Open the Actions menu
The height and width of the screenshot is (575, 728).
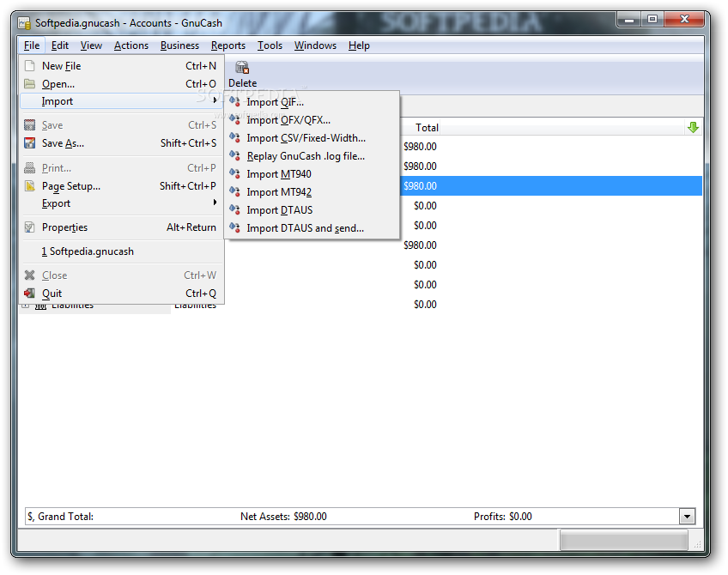[131, 45]
